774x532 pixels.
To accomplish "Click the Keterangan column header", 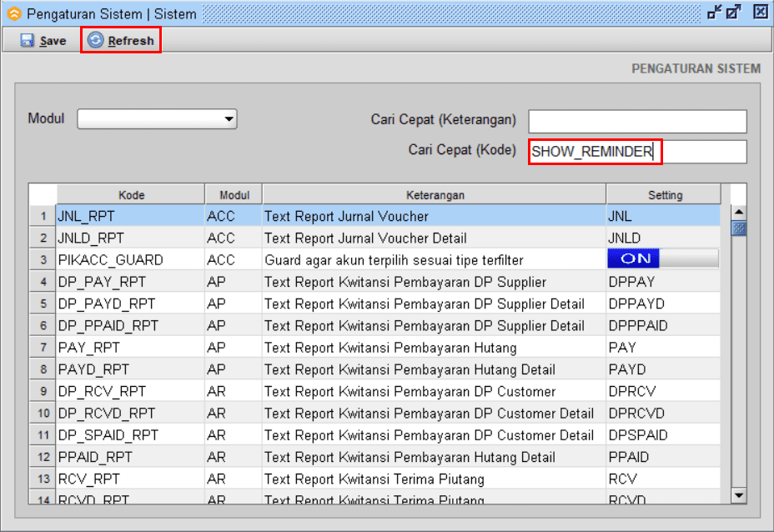I will (435, 194).
